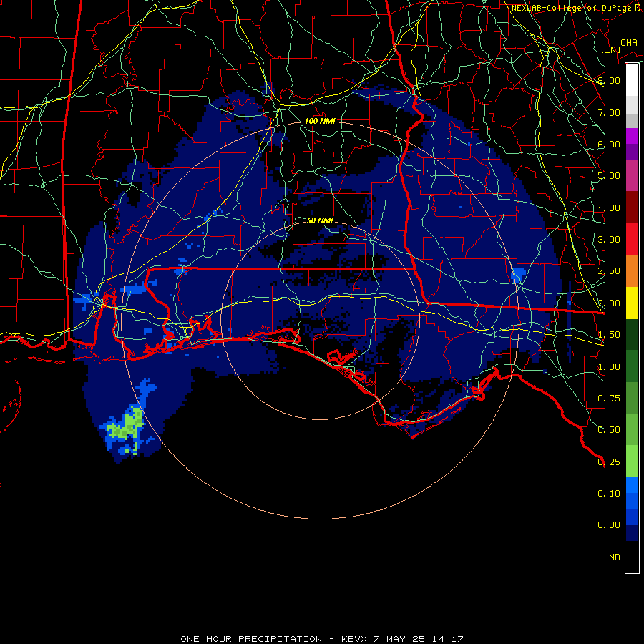
Task: Click the 3.00 legend value
Action: pos(609,240)
